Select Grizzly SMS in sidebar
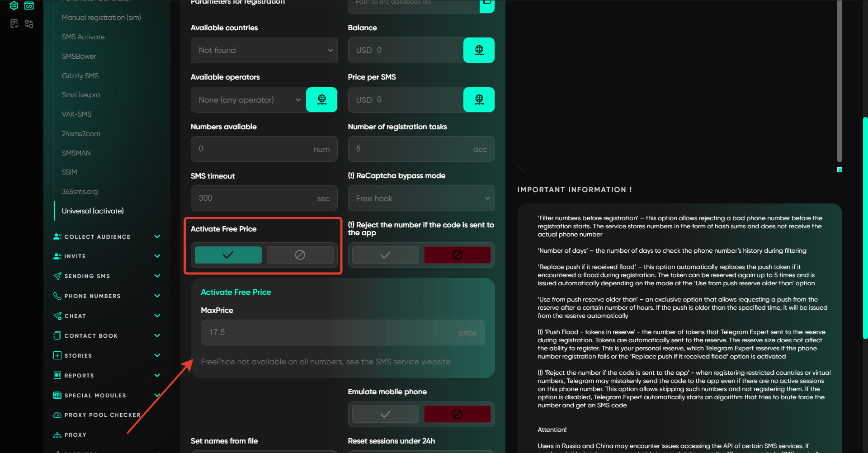The width and height of the screenshot is (868, 453). point(80,75)
